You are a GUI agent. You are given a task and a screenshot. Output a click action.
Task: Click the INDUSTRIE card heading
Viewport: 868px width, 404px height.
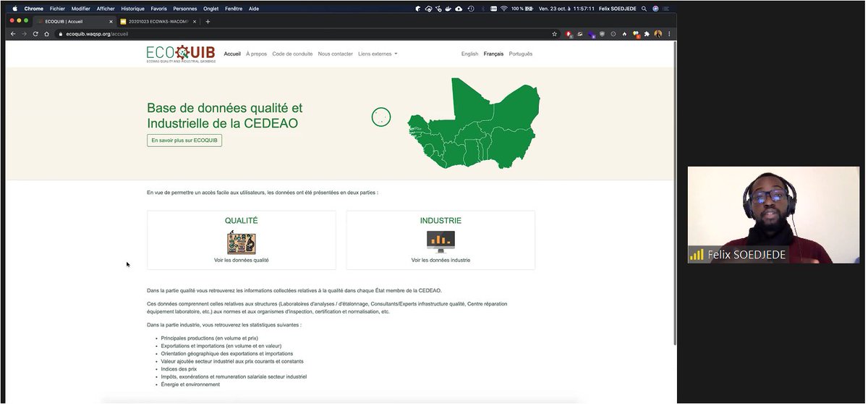pos(441,221)
